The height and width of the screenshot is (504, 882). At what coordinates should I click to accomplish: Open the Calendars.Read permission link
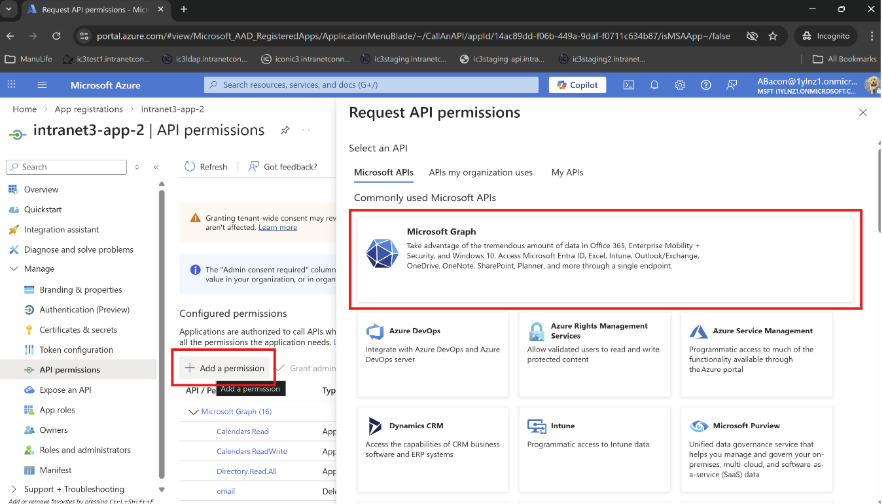coord(242,431)
